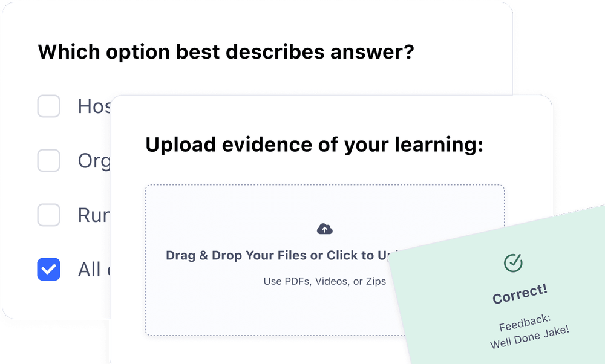Screen dimensions: 605x364
Task: Click the "Well Done Jake!" message
Action: pos(531,337)
